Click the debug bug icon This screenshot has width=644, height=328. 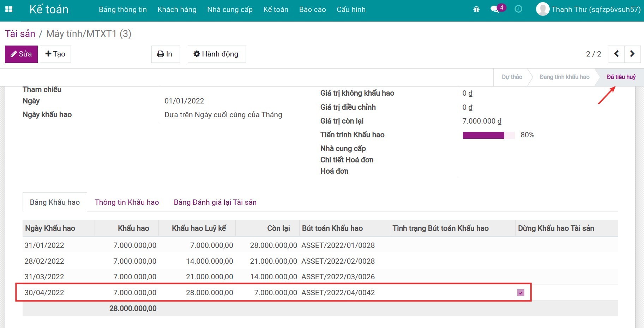(476, 10)
